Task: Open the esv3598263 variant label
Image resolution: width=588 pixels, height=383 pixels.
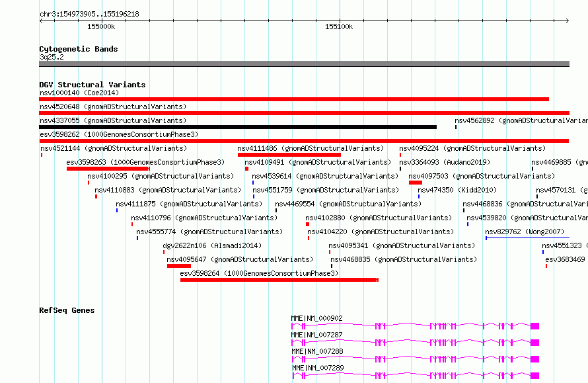Action: [145, 162]
